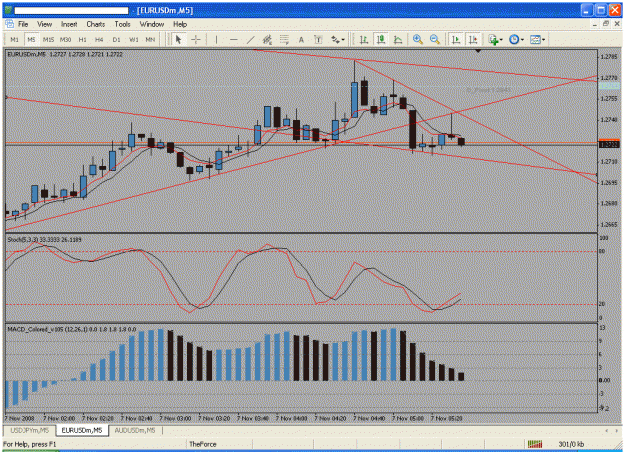
Task: Activate the crosshair tool
Action: tap(196, 39)
